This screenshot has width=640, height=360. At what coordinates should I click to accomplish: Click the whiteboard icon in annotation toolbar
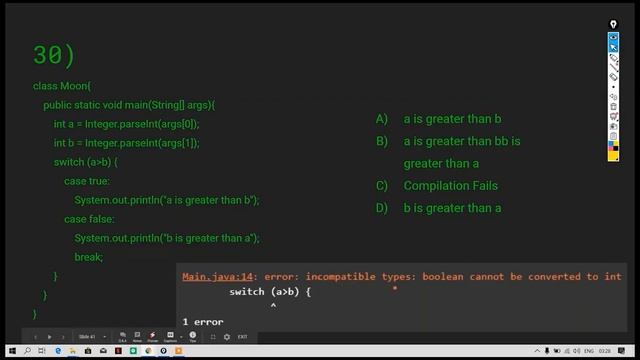click(613, 117)
